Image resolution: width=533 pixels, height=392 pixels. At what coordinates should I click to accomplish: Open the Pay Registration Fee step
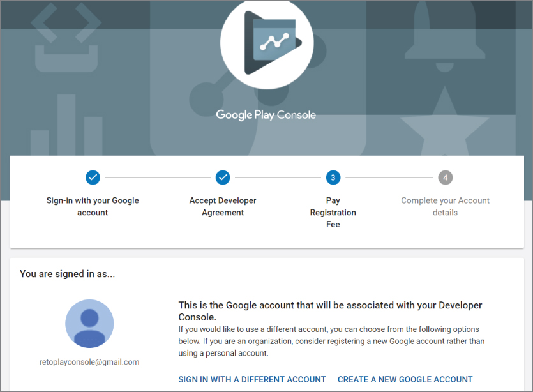(333, 212)
